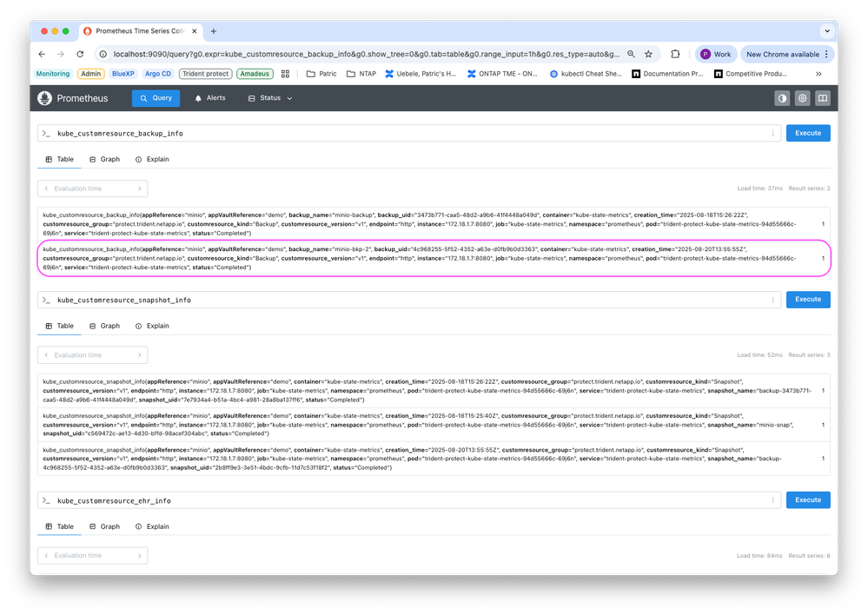868x615 pixels.
Task: Open the NTAP bookmarks folder
Action: point(361,74)
